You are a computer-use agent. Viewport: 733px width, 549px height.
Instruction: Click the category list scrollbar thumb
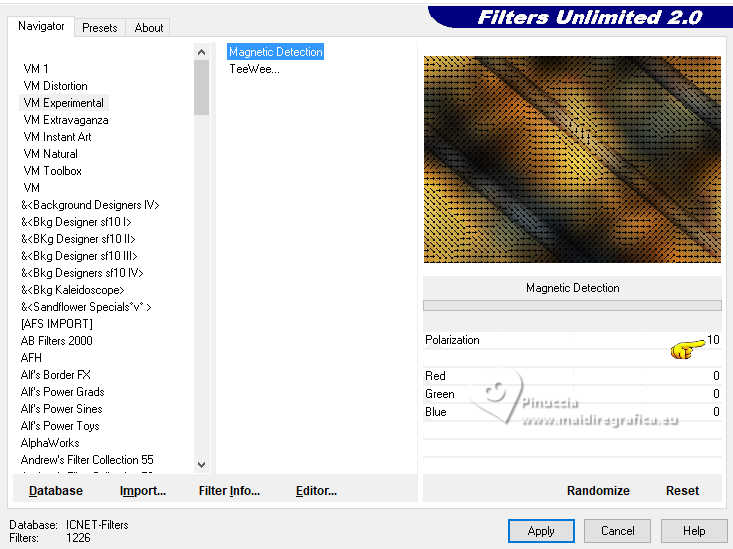tap(201, 87)
